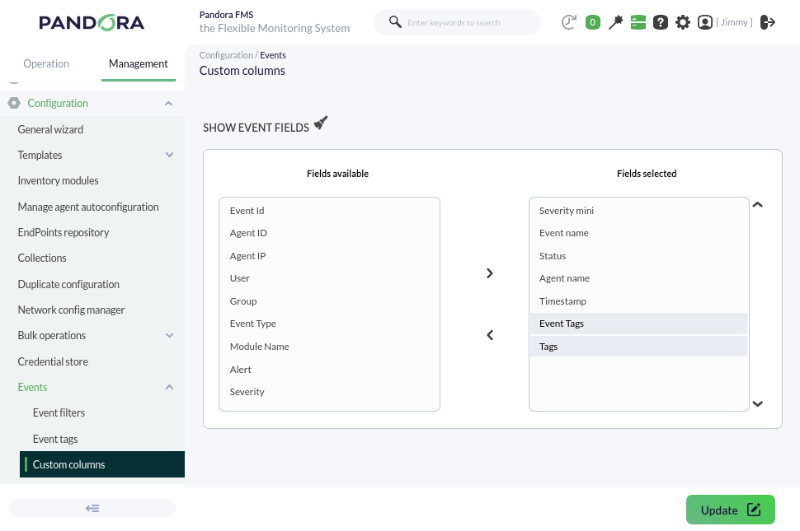This screenshot has width=800, height=531.
Task: Click the broom icon beside Show Event Fields
Action: (x=320, y=123)
